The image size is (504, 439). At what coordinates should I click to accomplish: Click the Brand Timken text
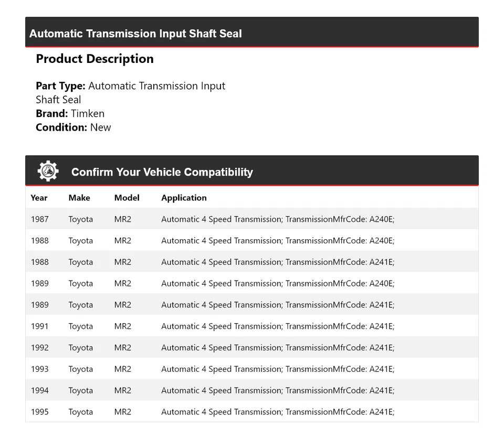pos(70,113)
